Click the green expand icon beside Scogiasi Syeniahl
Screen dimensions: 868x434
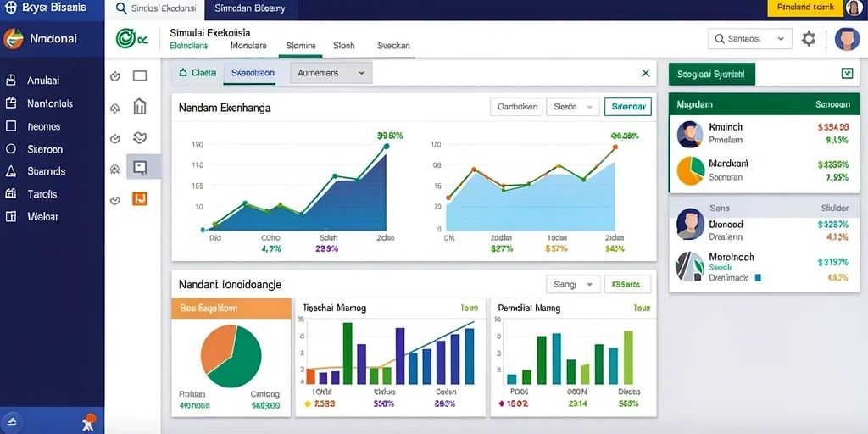coord(847,74)
